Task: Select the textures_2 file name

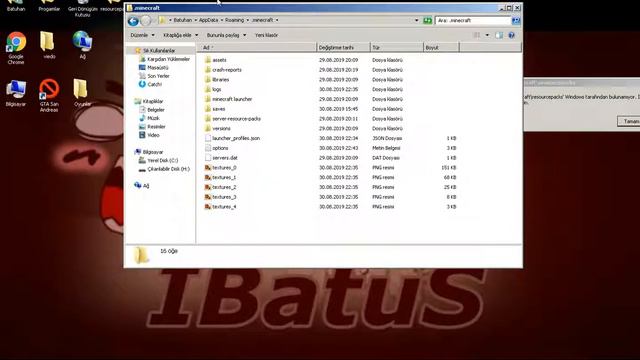Action: pyautogui.click(x=224, y=187)
